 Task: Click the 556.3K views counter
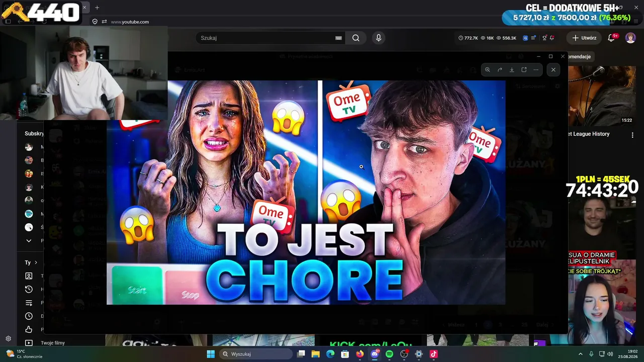(x=506, y=38)
